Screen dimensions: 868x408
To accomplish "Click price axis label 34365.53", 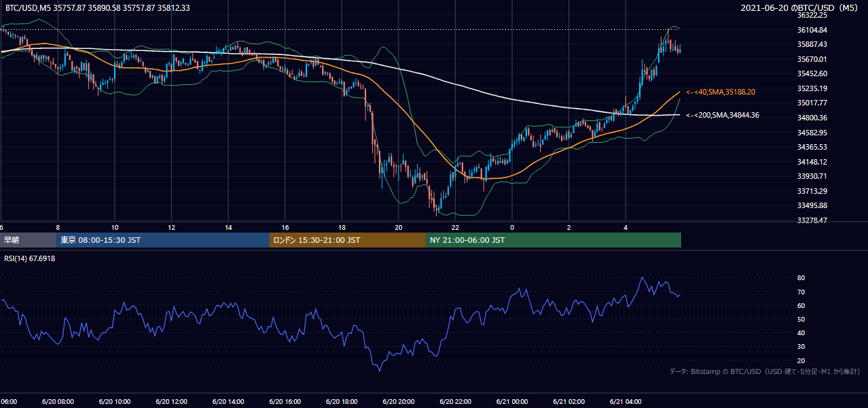I will pyautogui.click(x=812, y=147).
